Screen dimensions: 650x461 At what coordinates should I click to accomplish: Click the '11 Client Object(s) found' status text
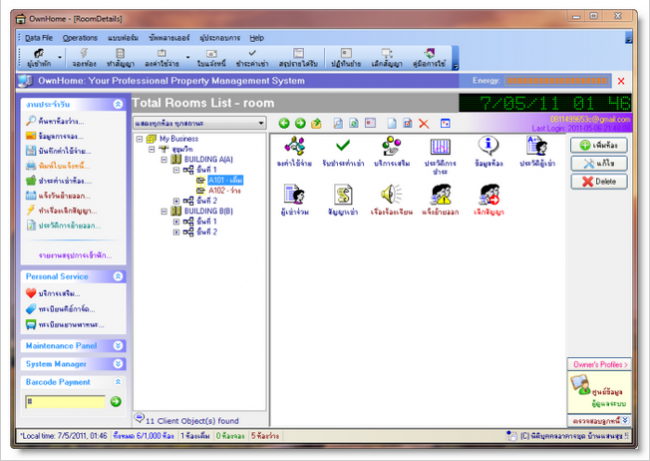pos(192,421)
